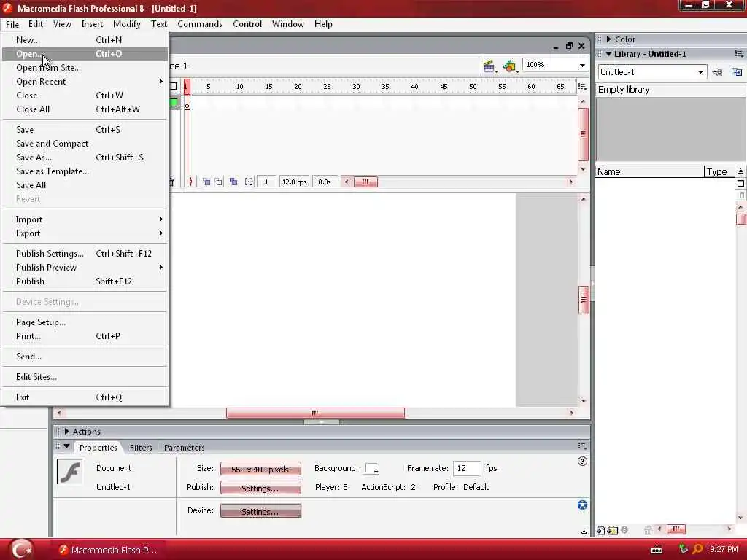Screen dimensions: 747x560
Task: Click the Library pin current library icon
Action: (x=717, y=72)
